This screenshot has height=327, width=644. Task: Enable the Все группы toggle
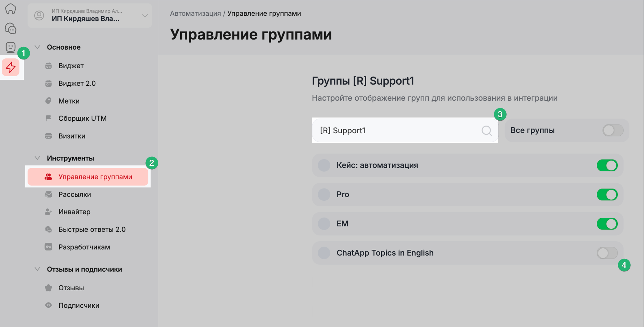point(613,130)
